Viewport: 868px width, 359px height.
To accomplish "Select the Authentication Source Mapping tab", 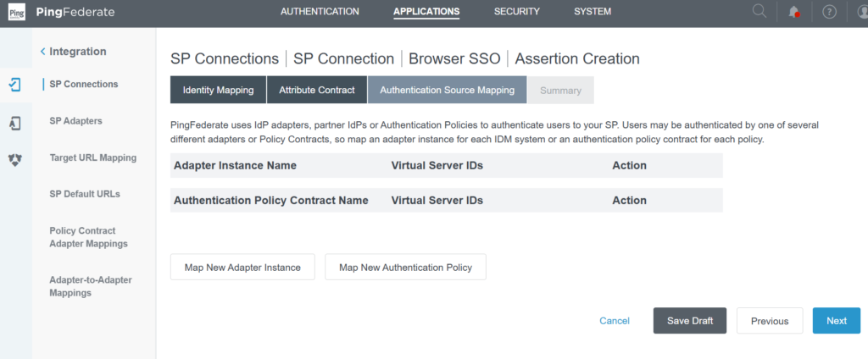I will [448, 90].
